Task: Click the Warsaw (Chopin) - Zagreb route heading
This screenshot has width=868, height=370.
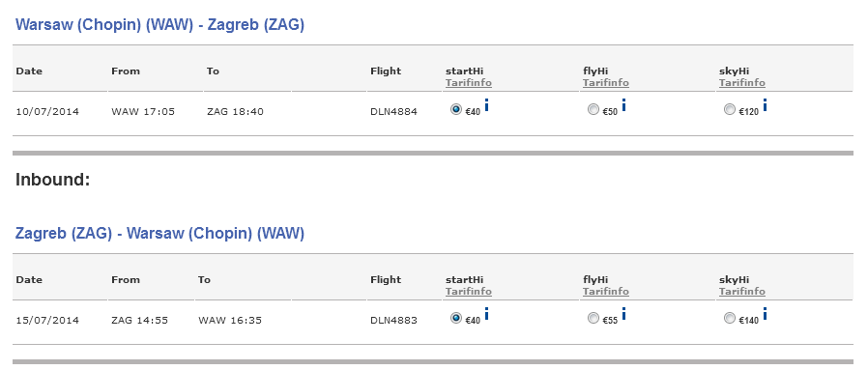Action: tap(160, 25)
